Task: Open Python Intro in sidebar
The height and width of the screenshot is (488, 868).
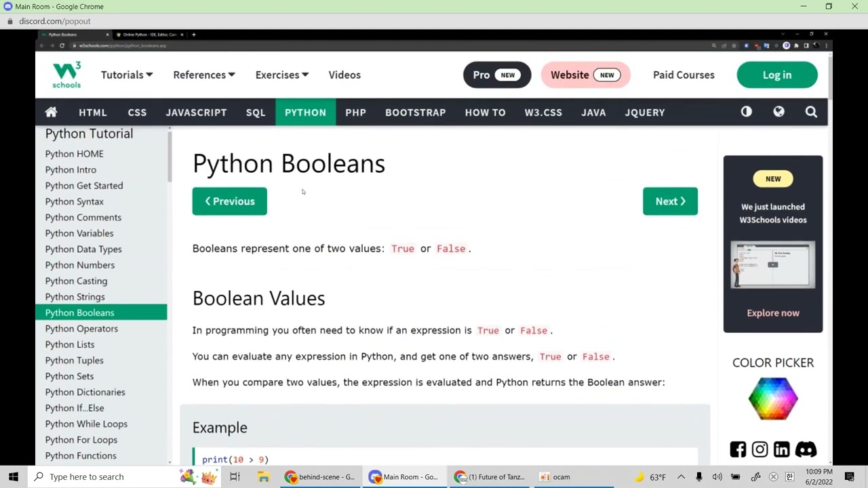Action: click(71, 169)
